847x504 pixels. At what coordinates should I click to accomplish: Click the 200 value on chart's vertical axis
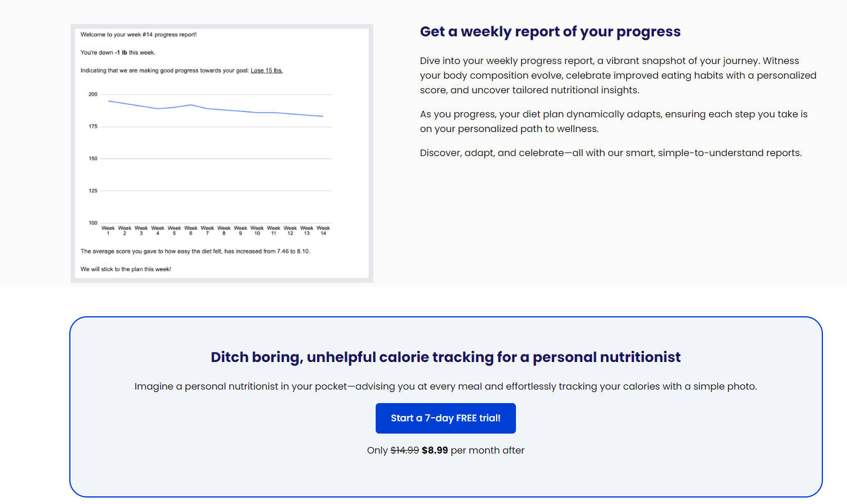pos(93,94)
